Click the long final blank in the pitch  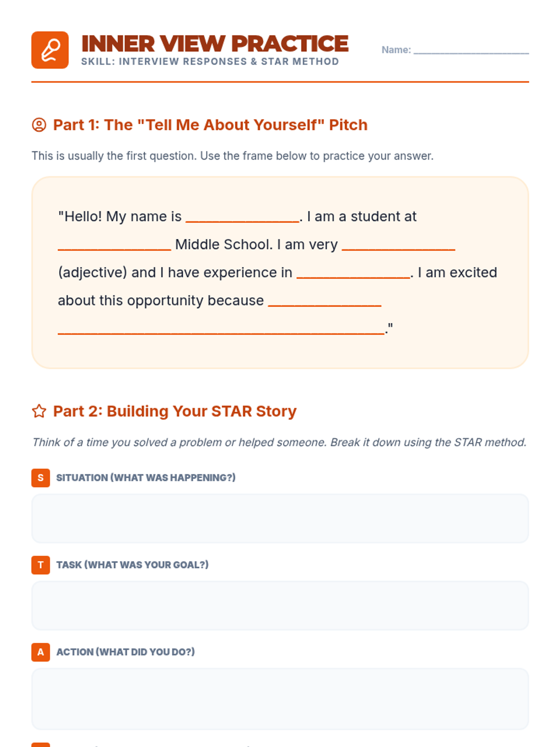(x=221, y=330)
